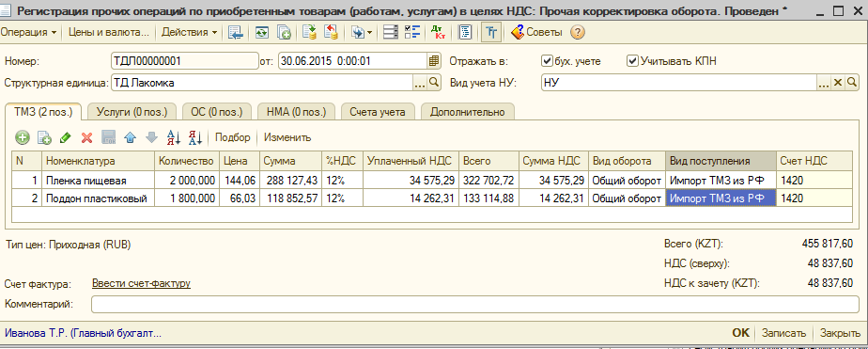Click the quantity cell 2 000,000

[187, 180]
